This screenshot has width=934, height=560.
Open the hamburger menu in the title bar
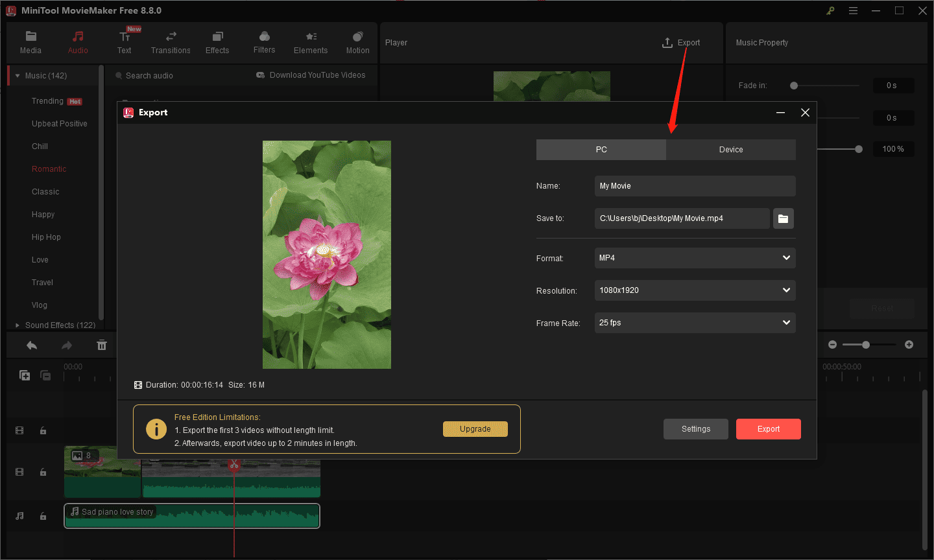(x=853, y=10)
